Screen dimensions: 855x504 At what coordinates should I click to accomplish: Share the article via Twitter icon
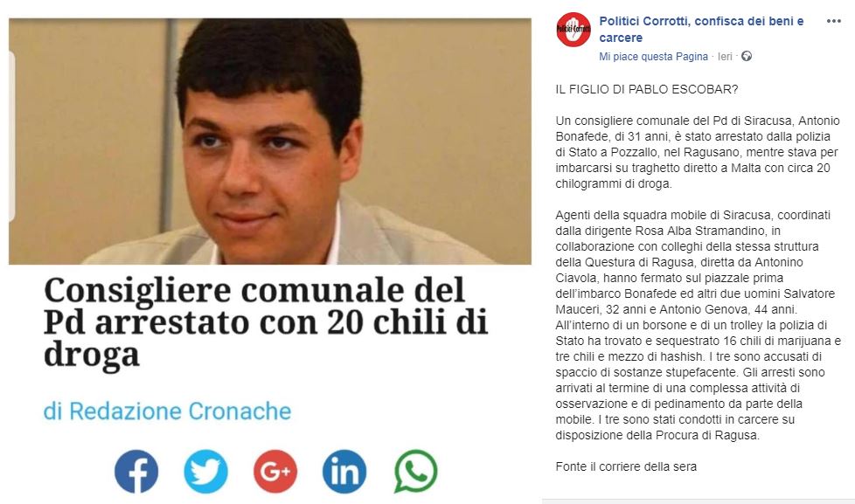(205, 472)
